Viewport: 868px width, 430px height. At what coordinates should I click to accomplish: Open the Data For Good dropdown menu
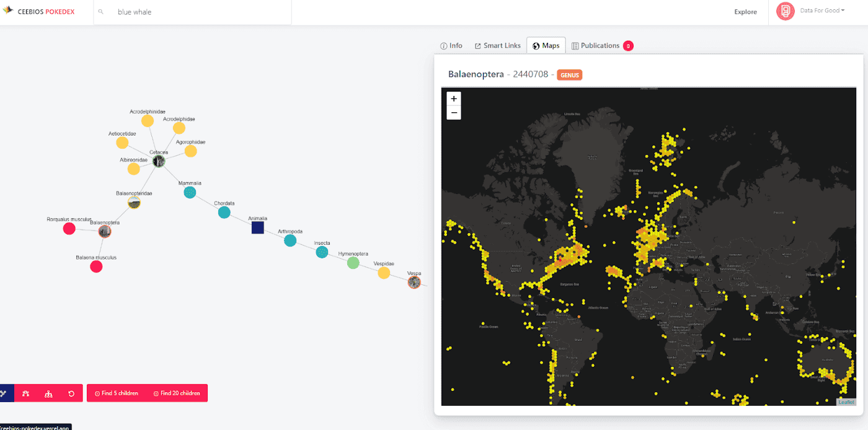point(823,11)
